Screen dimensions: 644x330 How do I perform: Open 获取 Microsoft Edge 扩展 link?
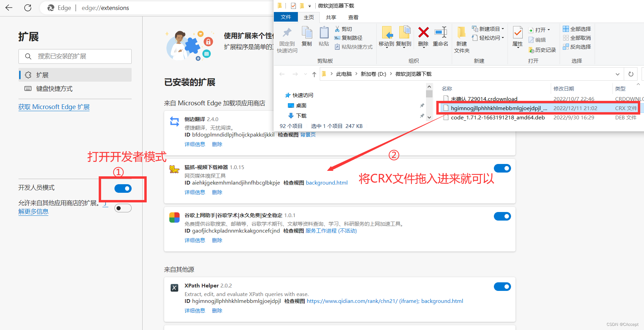pos(54,107)
